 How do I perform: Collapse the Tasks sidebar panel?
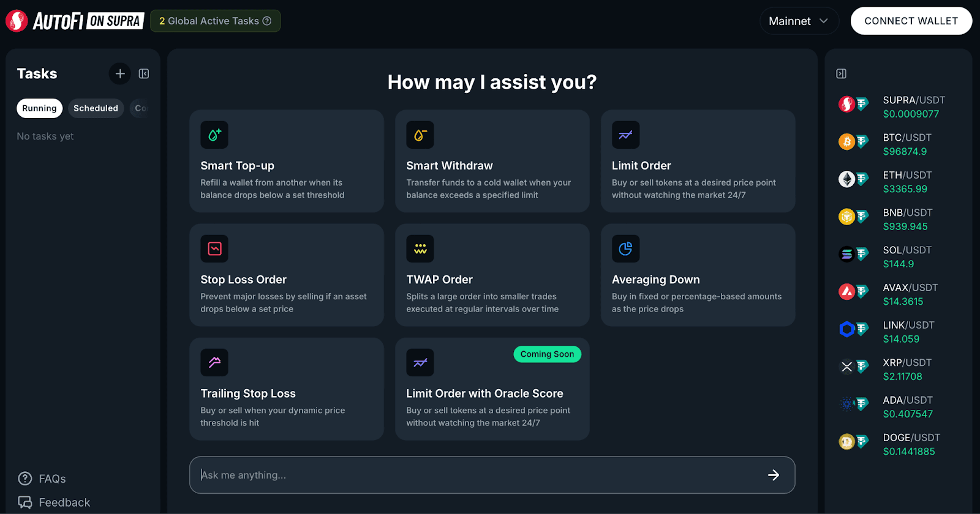(144, 74)
